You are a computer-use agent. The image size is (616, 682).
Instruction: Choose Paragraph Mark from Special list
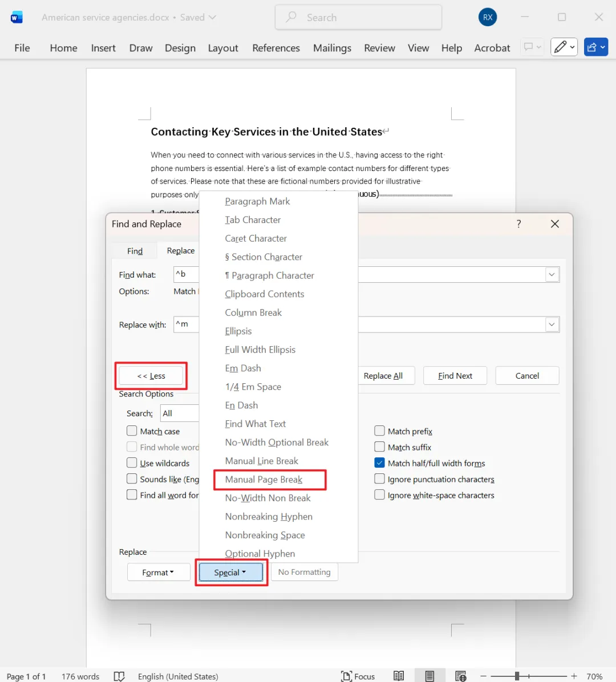pyautogui.click(x=257, y=201)
